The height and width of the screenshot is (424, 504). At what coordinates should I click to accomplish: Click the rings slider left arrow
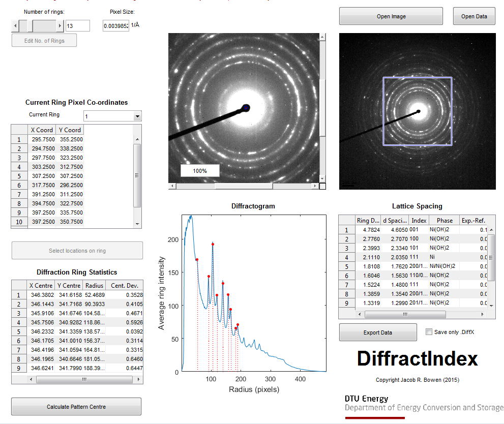15,26
